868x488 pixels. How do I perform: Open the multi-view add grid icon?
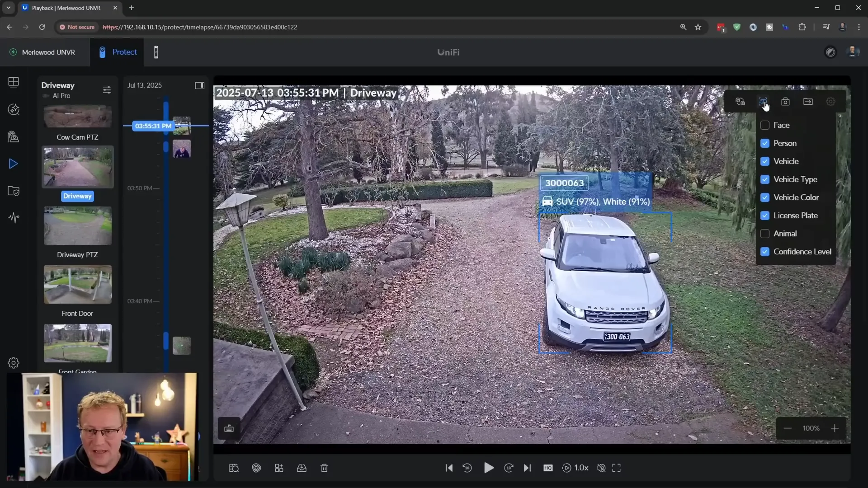pyautogui.click(x=279, y=468)
